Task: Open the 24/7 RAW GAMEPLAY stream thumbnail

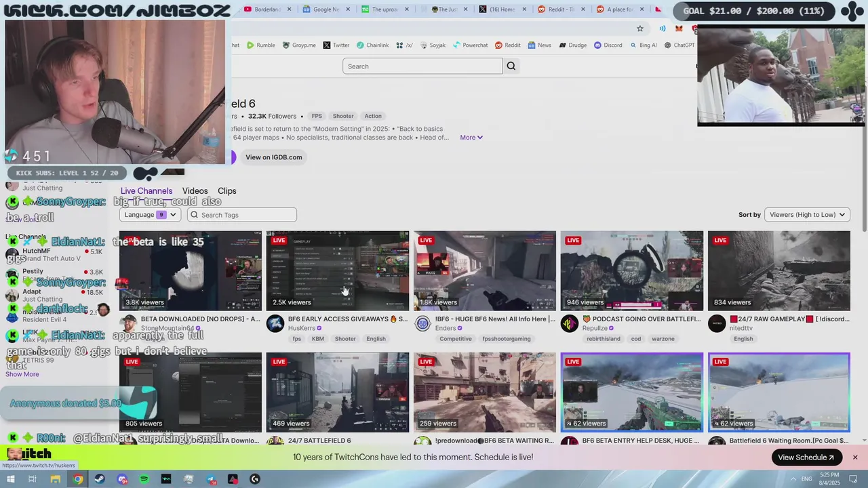Action: [779, 271]
